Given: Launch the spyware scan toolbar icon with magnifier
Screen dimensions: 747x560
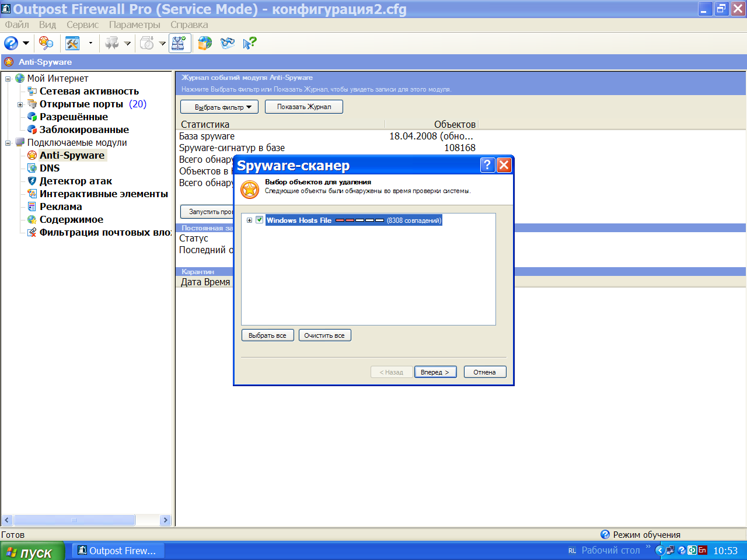Looking at the screenshot, I should 46,43.
